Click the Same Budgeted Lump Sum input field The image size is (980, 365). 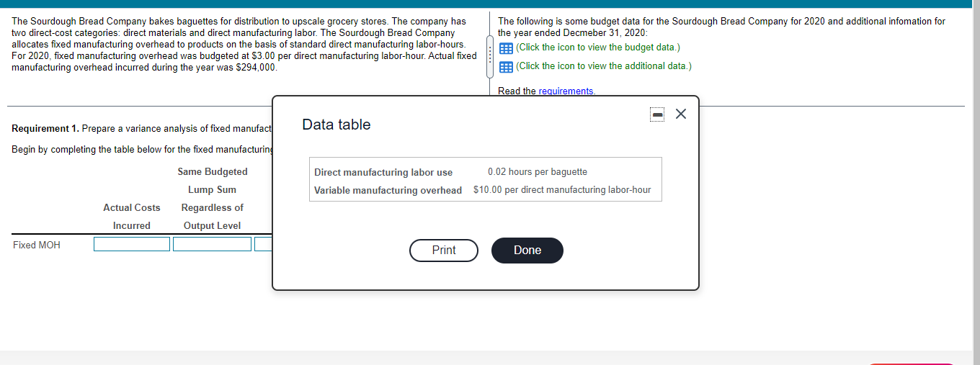212,244
